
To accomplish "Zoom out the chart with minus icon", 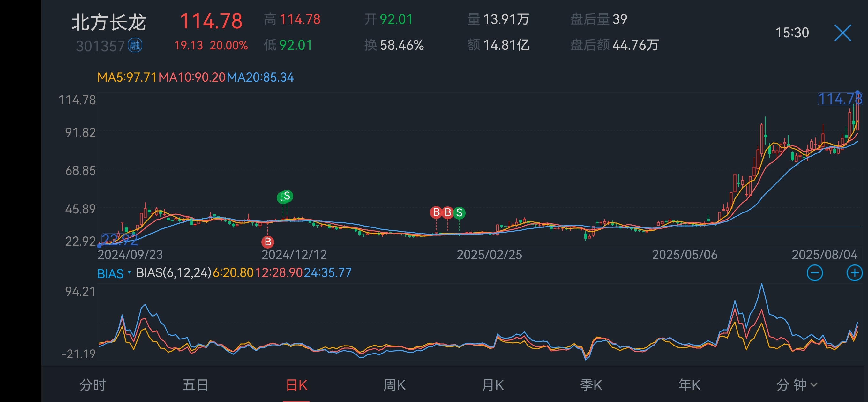I will coord(814,272).
